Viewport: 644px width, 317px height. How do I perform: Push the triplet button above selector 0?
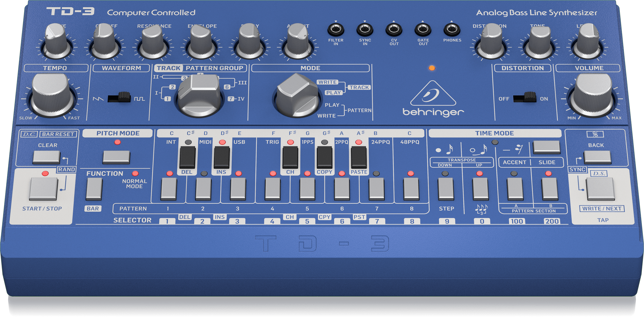(480, 189)
